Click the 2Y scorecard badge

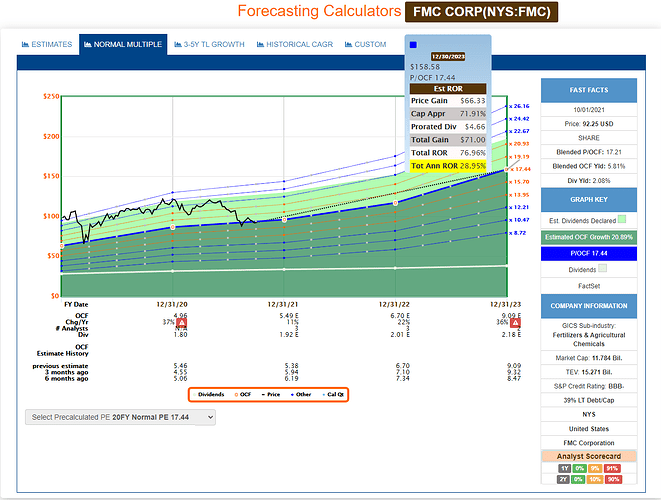563,479
